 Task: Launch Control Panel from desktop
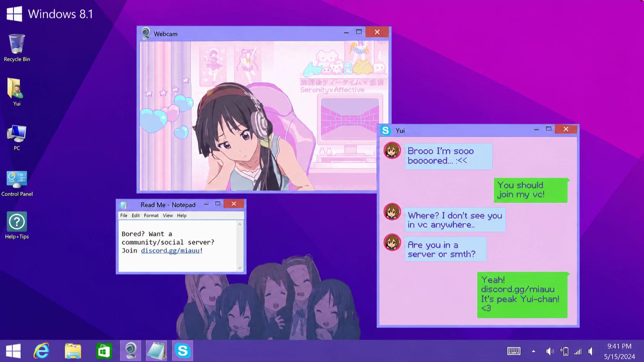pos(17,184)
